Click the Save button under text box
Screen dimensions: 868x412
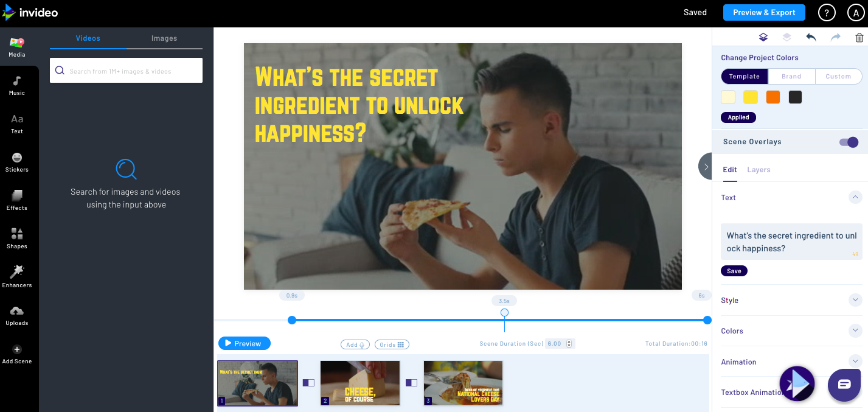[734, 271]
